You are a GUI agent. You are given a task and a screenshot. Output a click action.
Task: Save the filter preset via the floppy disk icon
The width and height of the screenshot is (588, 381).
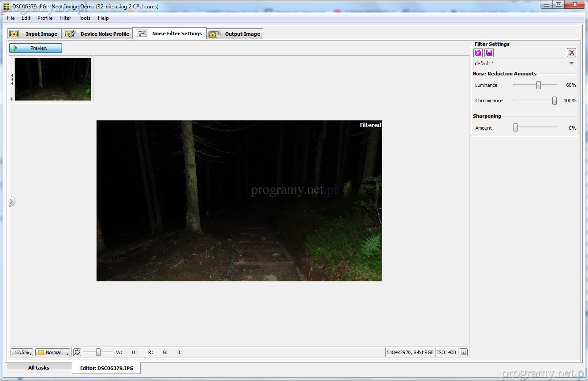(489, 53)
